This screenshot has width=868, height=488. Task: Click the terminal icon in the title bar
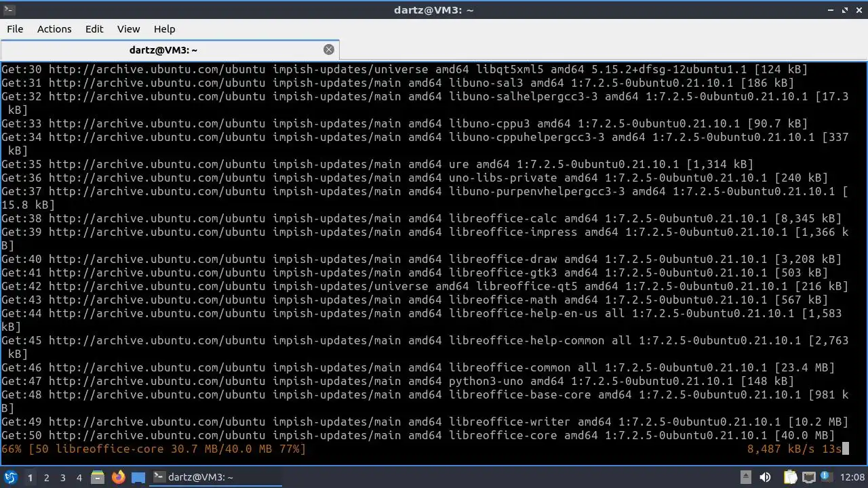[8, 9]
